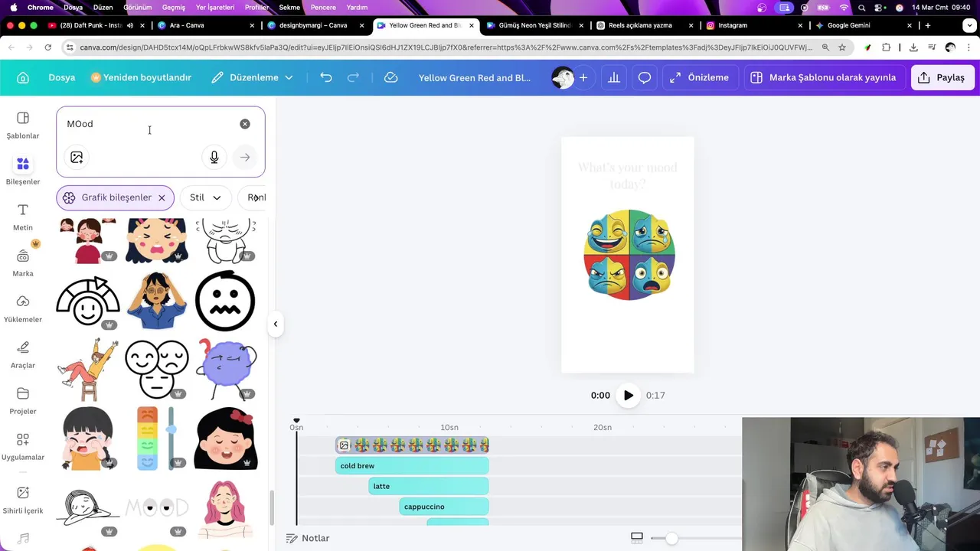Screen dimensions: 980x551
Task: Open the Projeler panel
Action: coord(23,401)
